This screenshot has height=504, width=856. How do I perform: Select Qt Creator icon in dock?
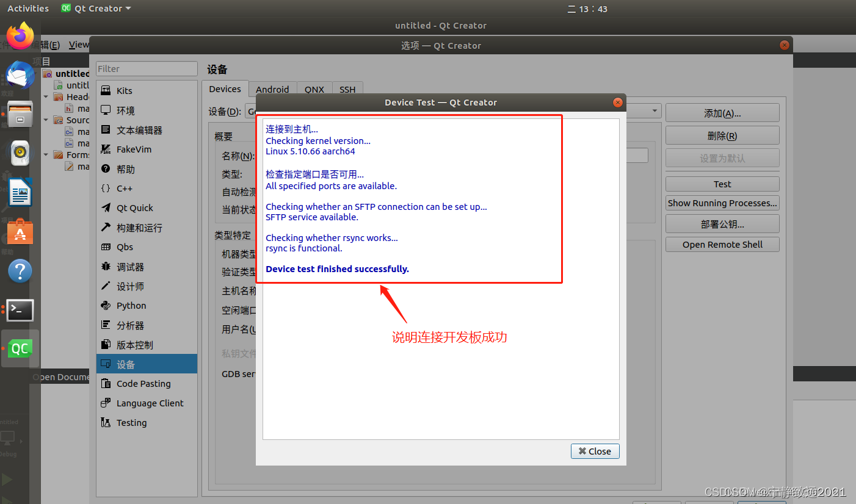click(20, 348)
